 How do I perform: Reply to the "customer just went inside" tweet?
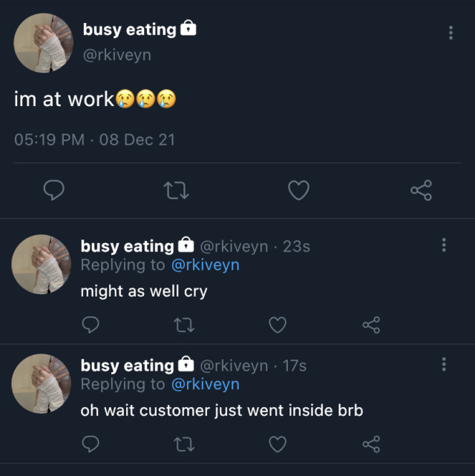[91, 443]
